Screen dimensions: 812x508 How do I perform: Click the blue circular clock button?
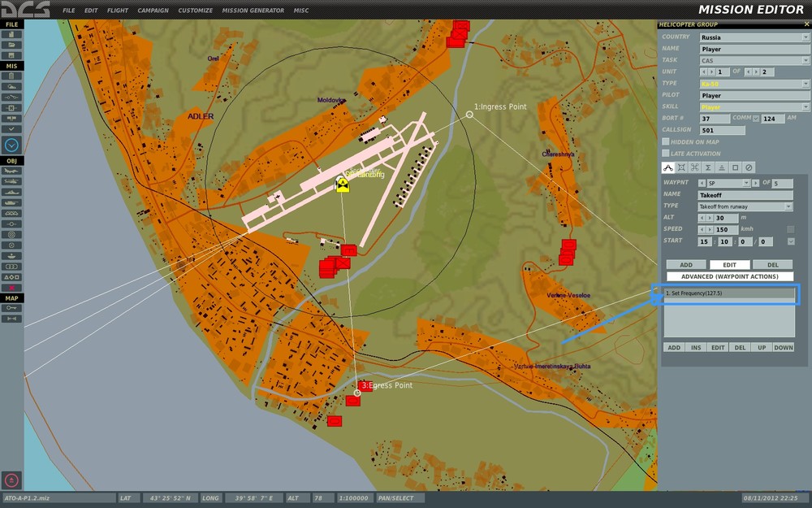click(x=11, y=145)
